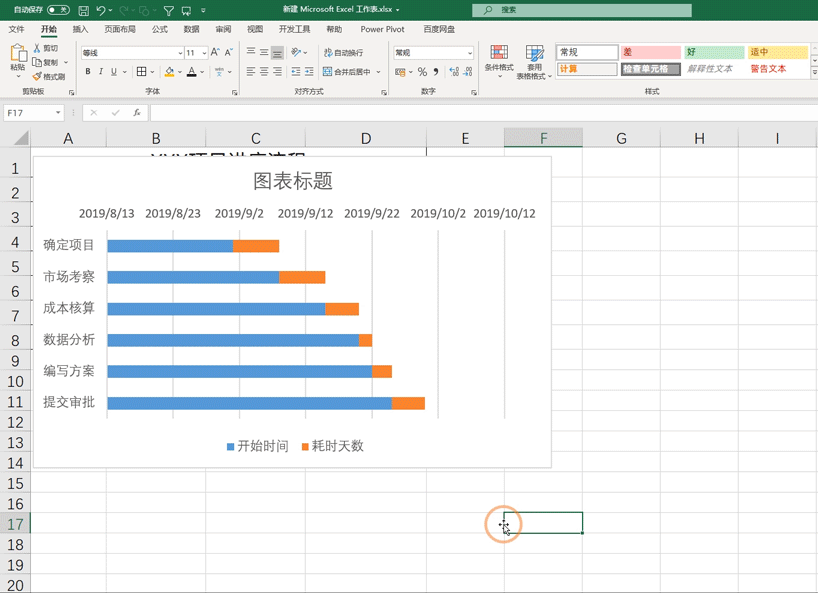Open the font size 11 dropdown

[204, 53]
